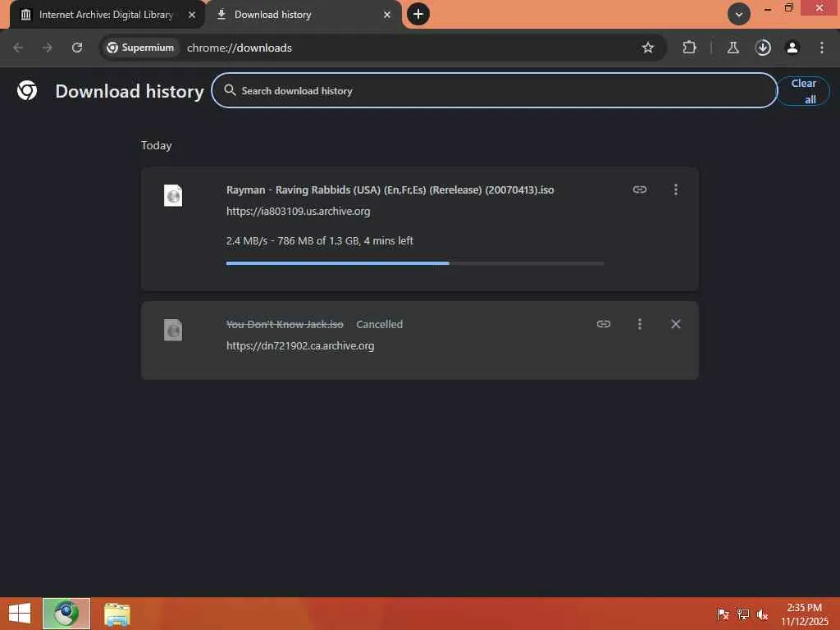Image resolution: width=840 pixels, height=630 pixels.
Task: Show the downloads toolbar bubble icon
Action: click(x=763, y=48)
